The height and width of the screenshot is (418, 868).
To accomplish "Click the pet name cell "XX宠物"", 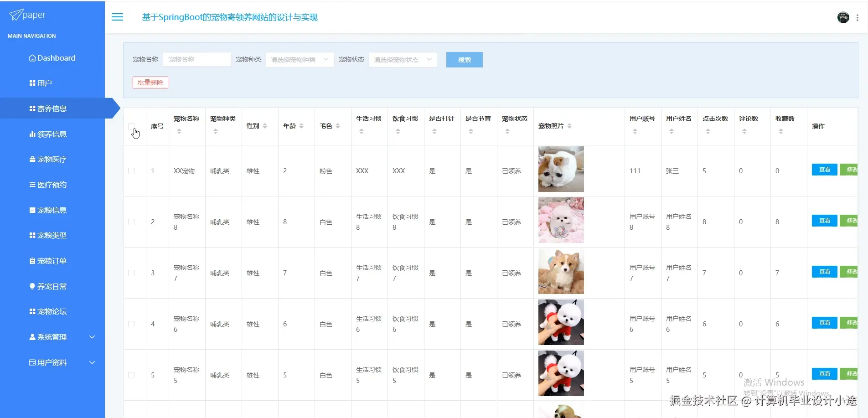I will 184,171.
